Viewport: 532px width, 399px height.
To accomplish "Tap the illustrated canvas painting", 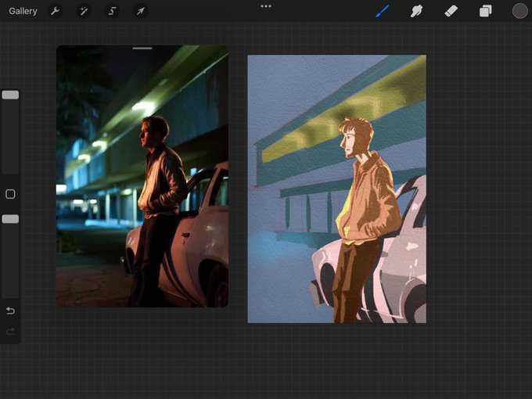I will [337, 189].
